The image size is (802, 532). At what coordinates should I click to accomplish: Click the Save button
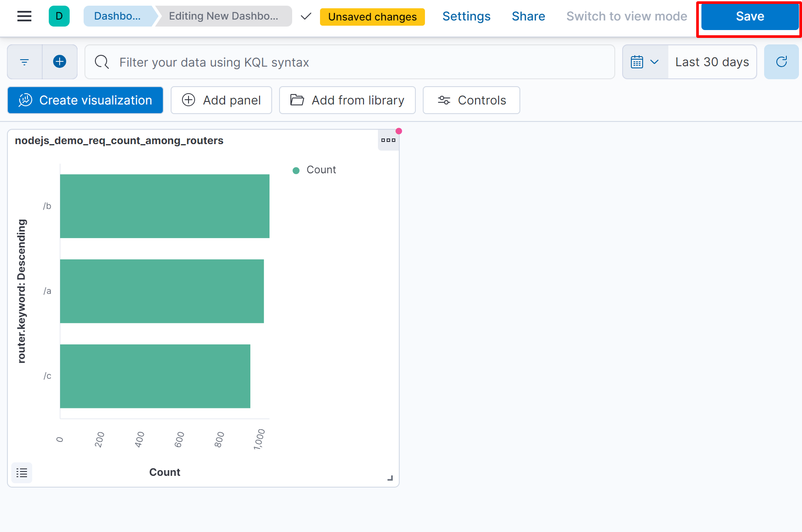[749, 17]
